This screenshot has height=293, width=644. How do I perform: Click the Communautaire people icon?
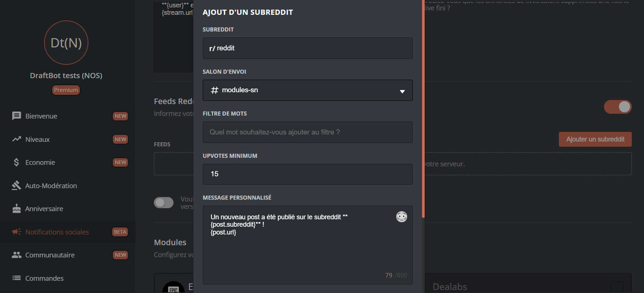(x=16, y=255)
